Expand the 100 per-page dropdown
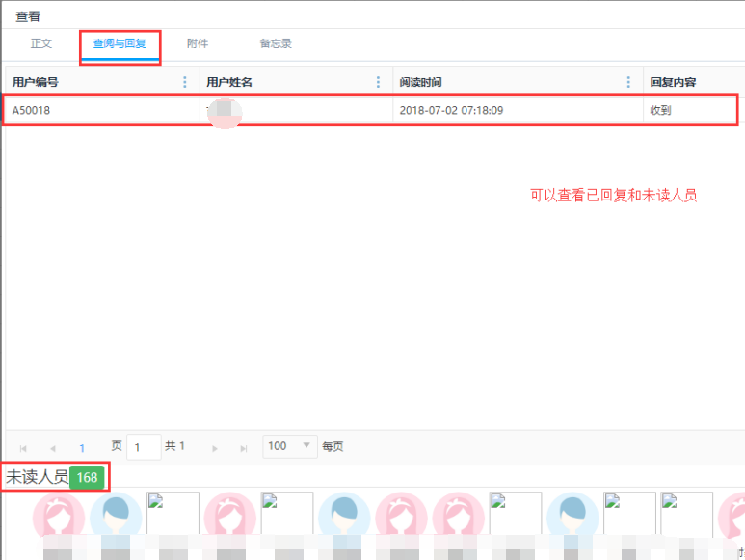The image size is (745, 560). tap(307, 445)
